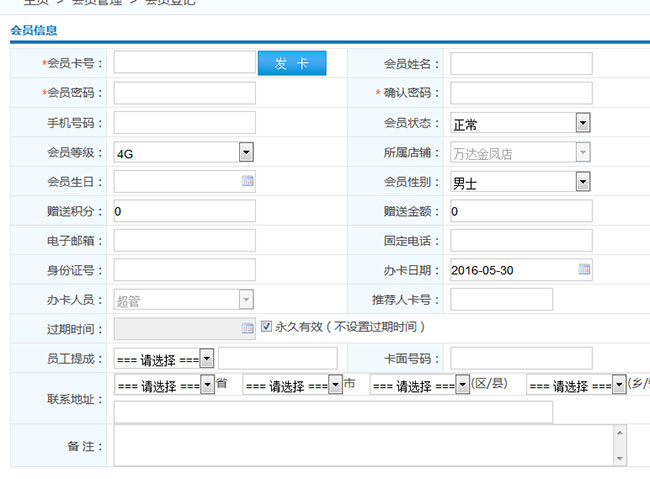The image size is (650, 479).
Task: Focus the 身份证号 input field
Action: (x=185, y=270)
